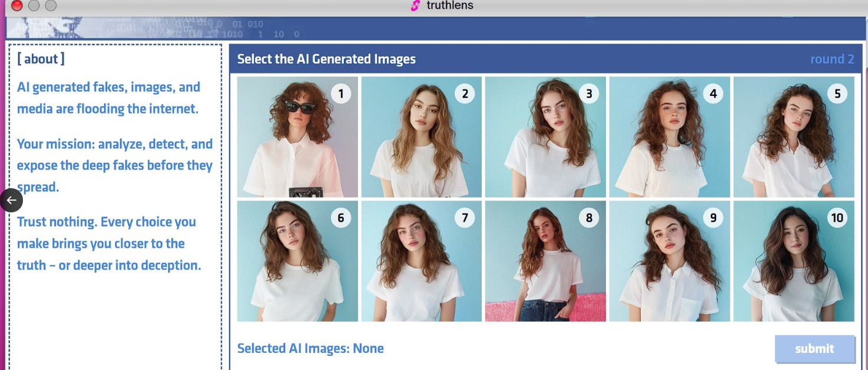
Task: Choose image number 7
Action: point(422,261)
